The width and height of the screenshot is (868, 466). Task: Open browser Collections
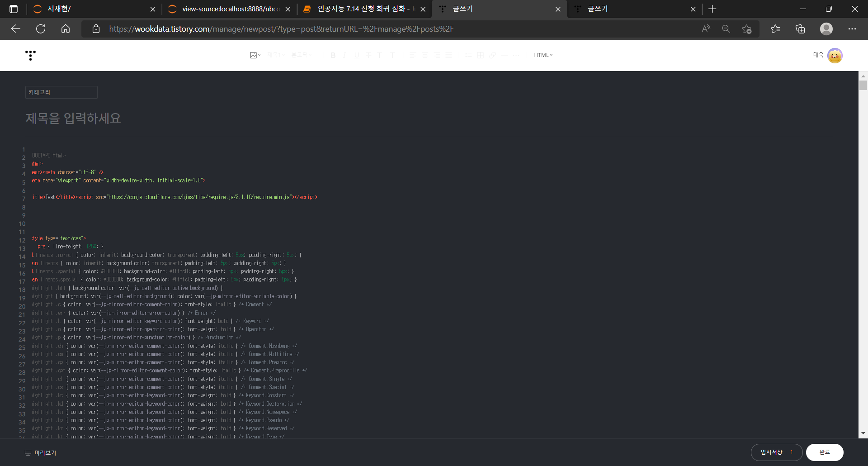tap(800, 29)
